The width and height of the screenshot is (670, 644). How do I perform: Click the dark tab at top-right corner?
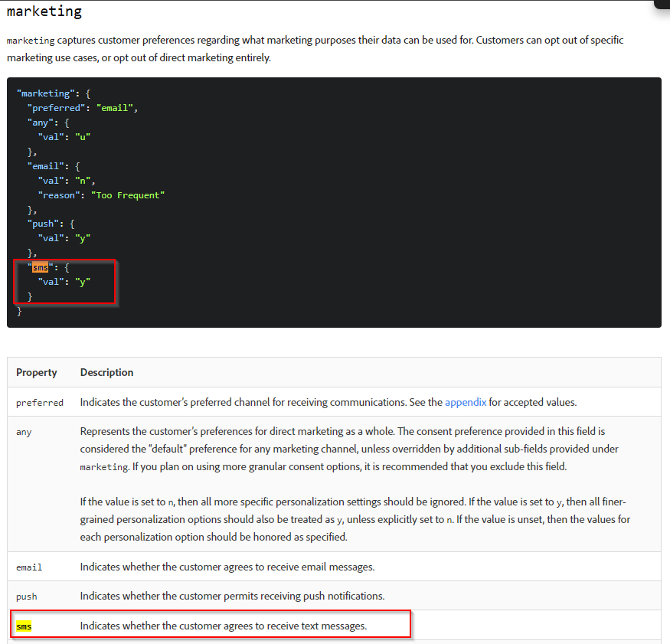661,4
